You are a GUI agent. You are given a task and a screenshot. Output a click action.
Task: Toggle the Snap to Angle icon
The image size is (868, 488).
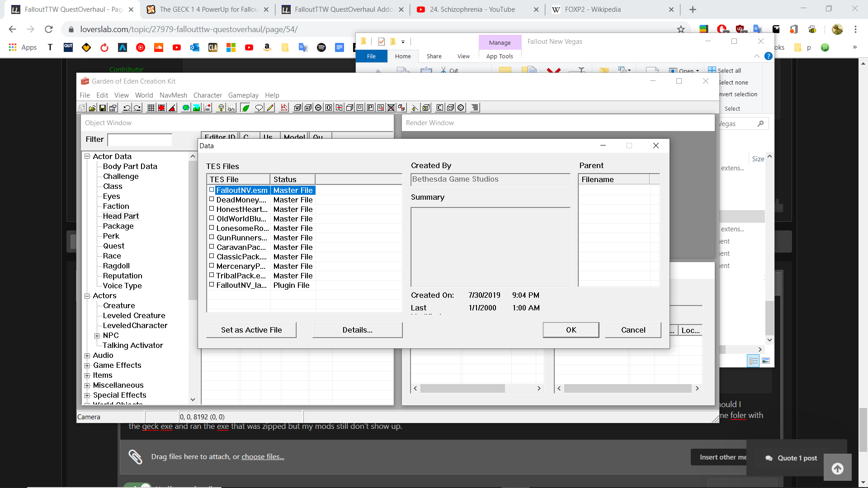click(x=172, y=108)
